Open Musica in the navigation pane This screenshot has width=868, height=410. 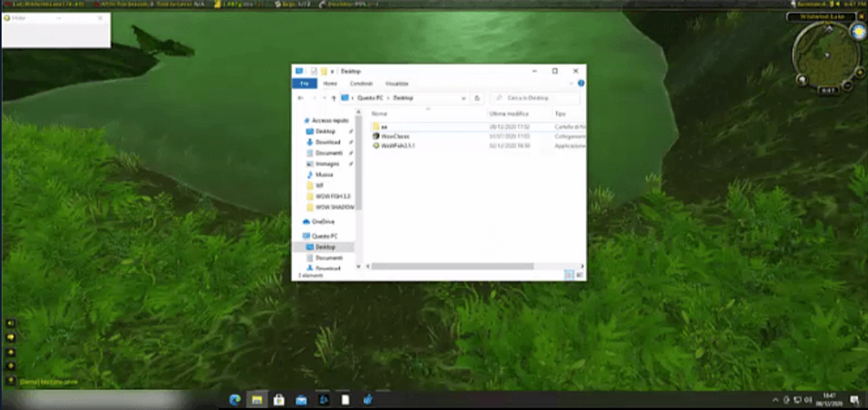point(324,175)
